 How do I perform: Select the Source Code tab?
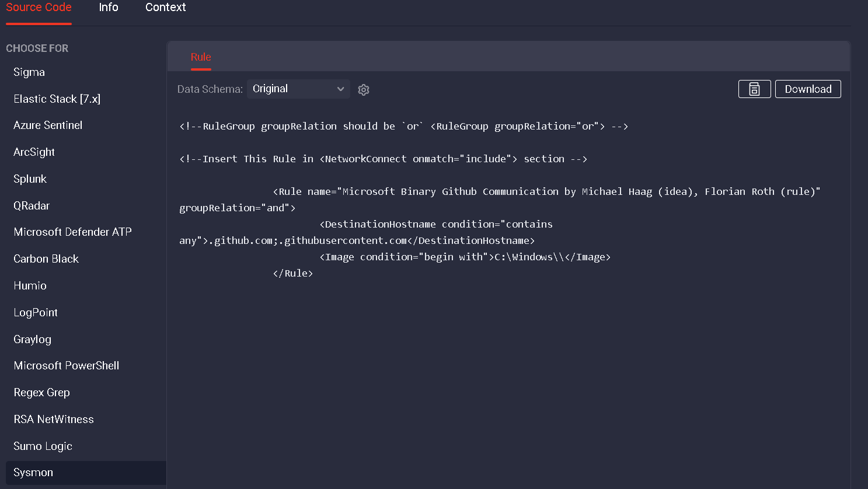click(39, 8)
